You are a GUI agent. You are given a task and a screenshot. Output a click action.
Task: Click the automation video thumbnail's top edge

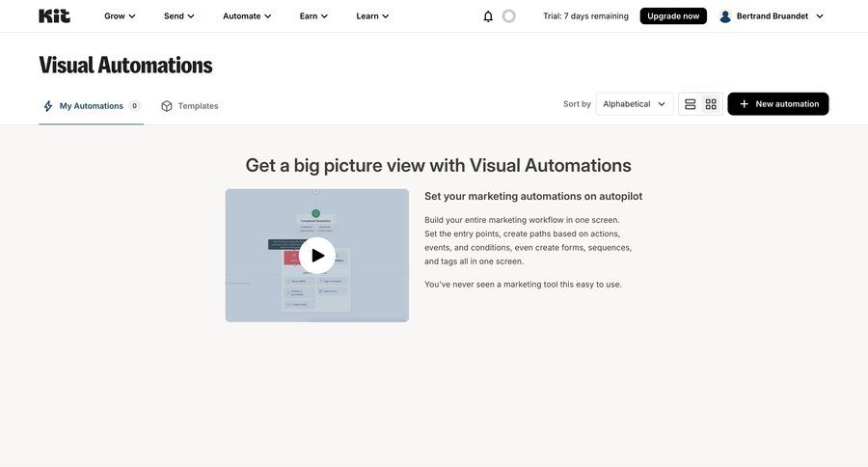pyautogui.click(x=317, y=190)
